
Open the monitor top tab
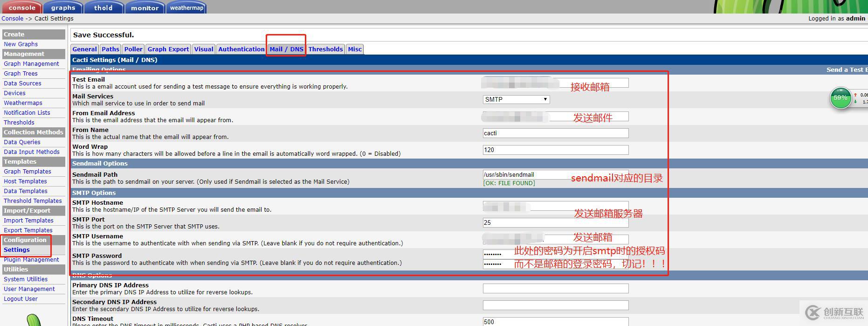[145, 7]
